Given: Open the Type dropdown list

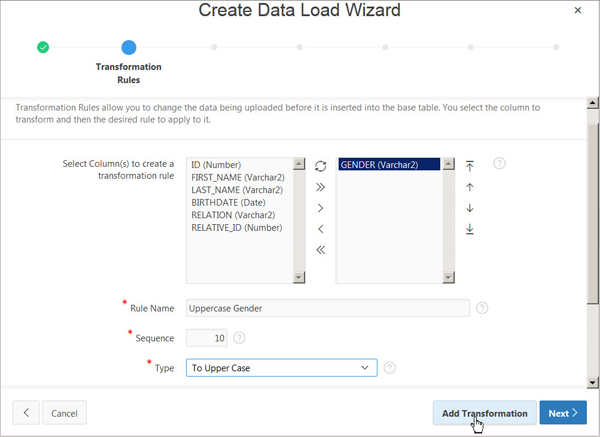Looking at the screenshot, I should (x=282, y=368).
